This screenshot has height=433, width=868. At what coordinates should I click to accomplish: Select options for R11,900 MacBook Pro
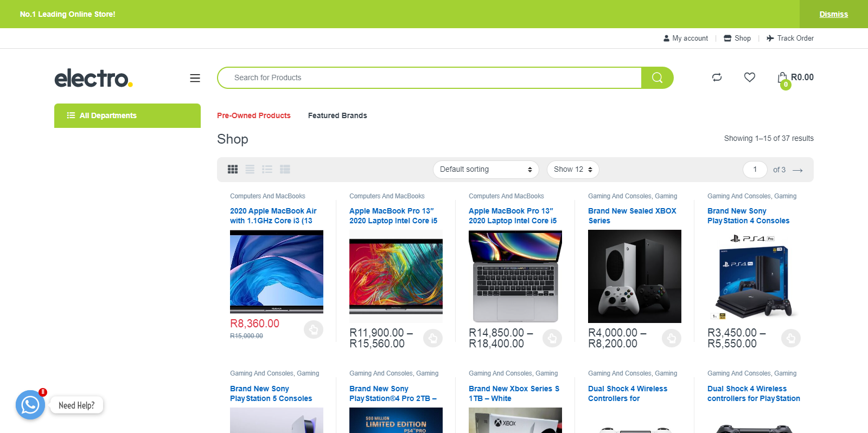pos(433,338)
